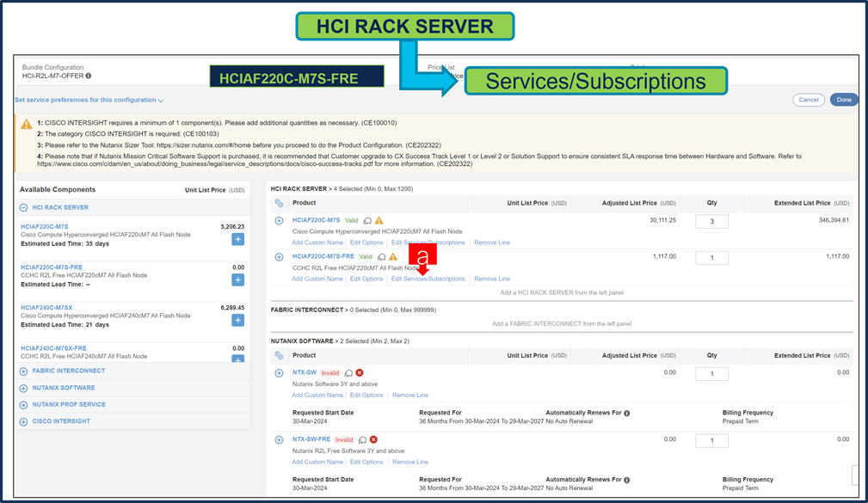The image size is (868, 503).
Task: Click the 6,289.45 unit list price
Action: (232, 308)
